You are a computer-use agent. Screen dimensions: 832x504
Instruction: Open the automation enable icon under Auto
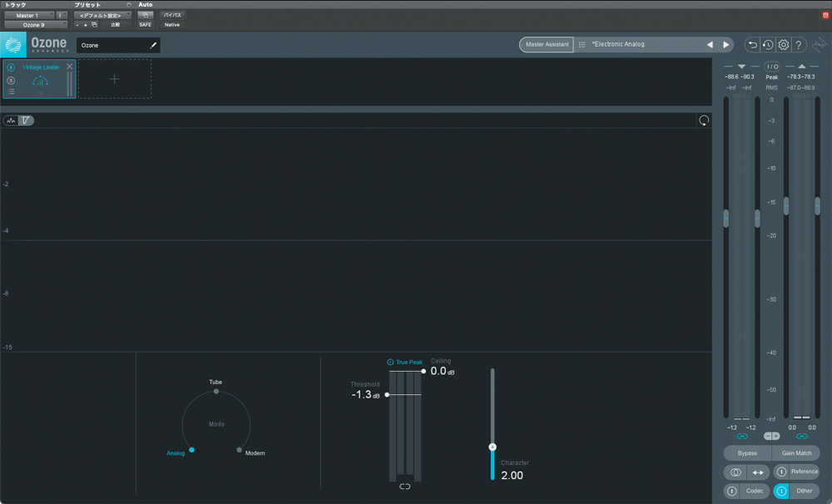coord(145,15)
